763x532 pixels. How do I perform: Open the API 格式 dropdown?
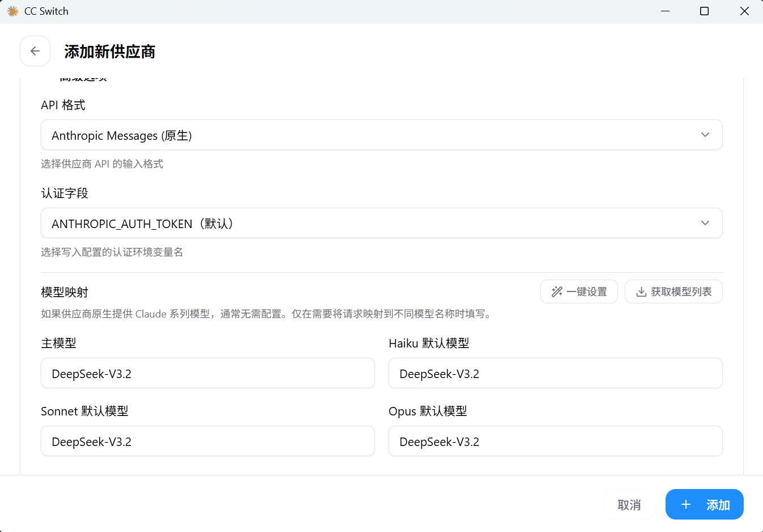pos(382,135)
